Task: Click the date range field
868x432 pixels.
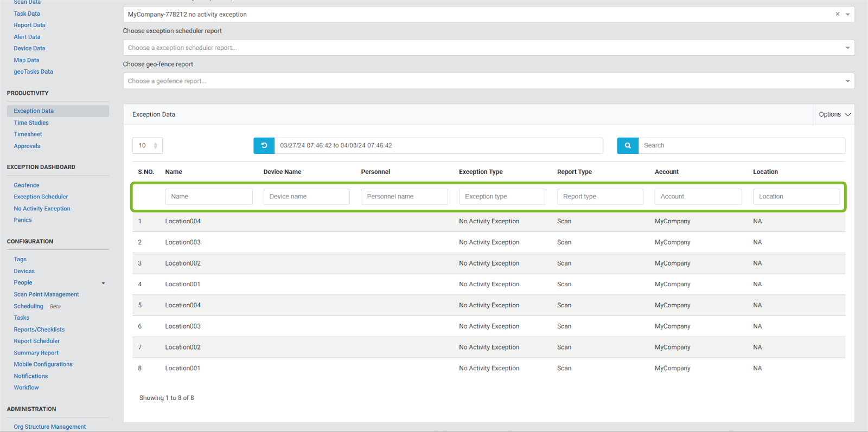Action: [x=438, y=145]
